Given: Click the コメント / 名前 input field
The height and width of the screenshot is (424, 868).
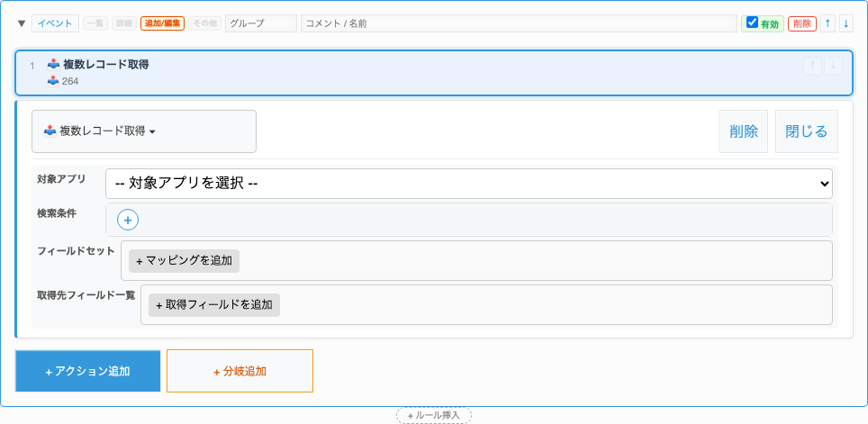Looking at the screenshot, I should (x=519, y=23).
